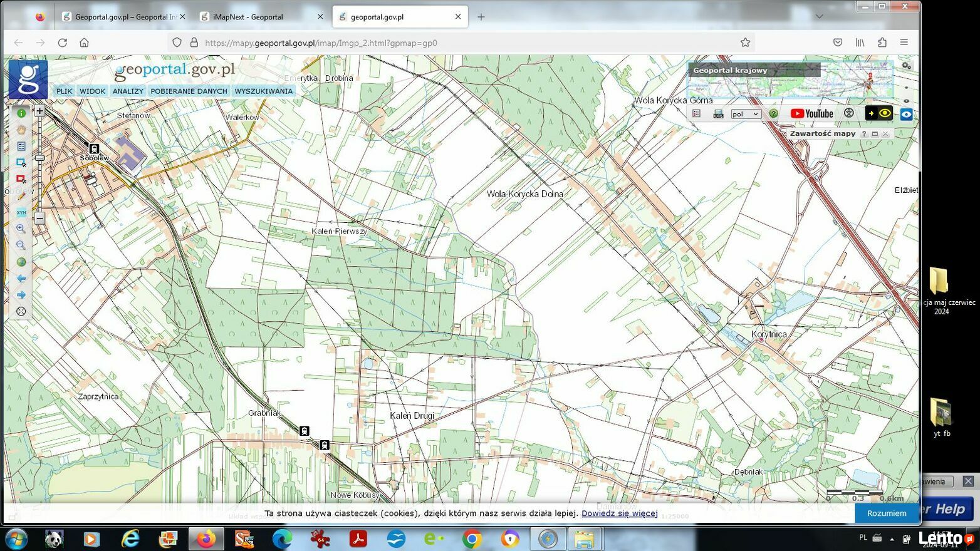This screenshot has height=551, width=980.
Task: Choose the blue rectangle selection tool
Action: tap(21, 163)
